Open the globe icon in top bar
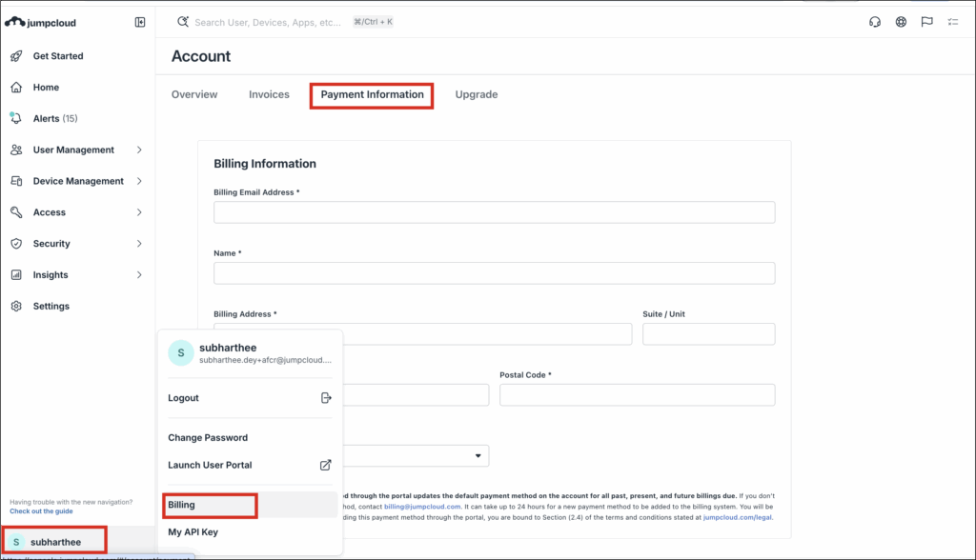This screenshot has height=560, width=976. [x=901, y=23]
